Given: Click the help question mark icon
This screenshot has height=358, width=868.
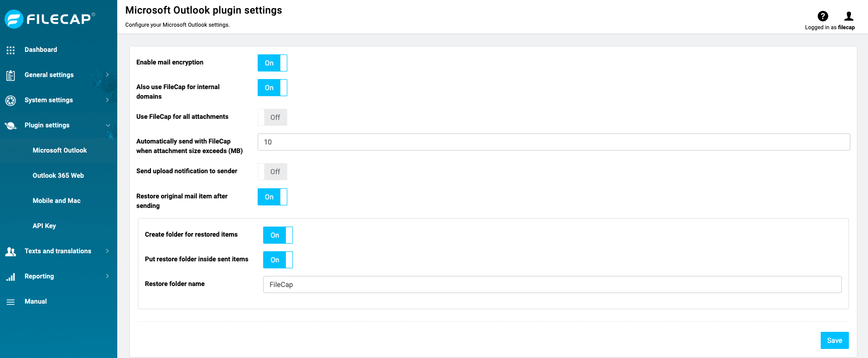Looking at the screenshot, I should (822, 16).
